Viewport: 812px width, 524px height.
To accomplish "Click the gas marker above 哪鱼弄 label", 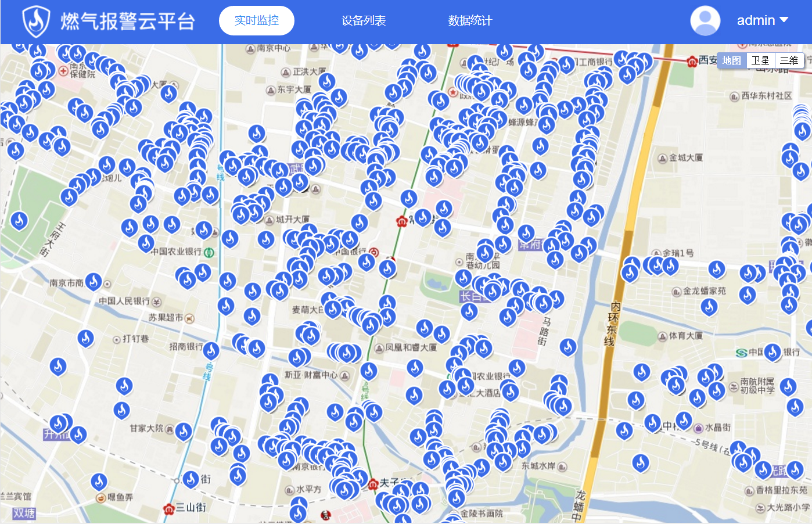I will pos(99,482).
